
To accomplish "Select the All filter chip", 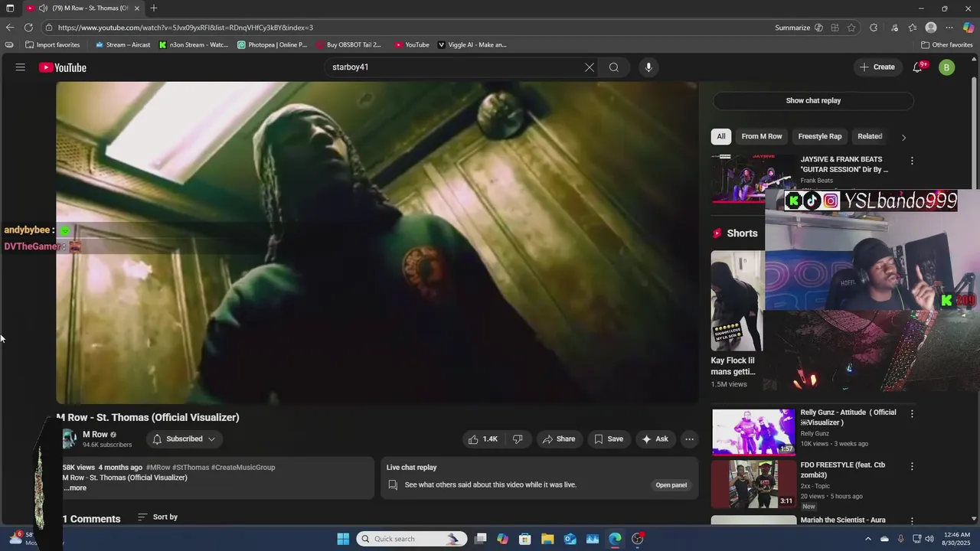I will [720, 136].
